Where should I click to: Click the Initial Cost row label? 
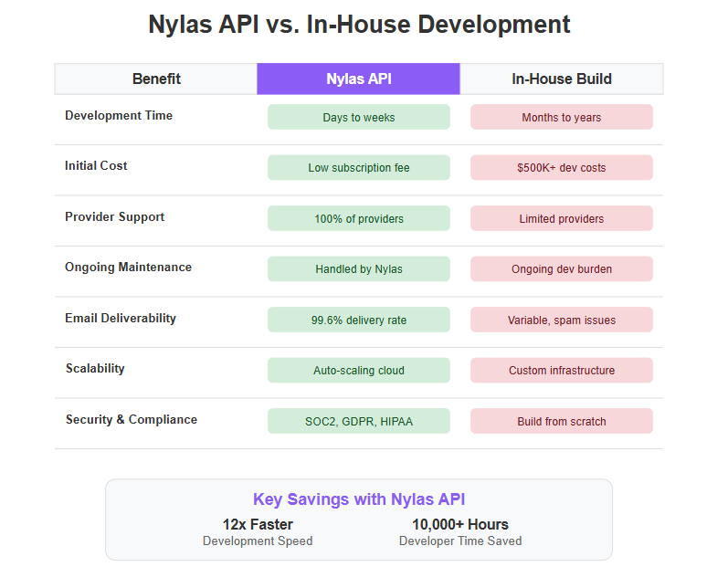[96, 165]
